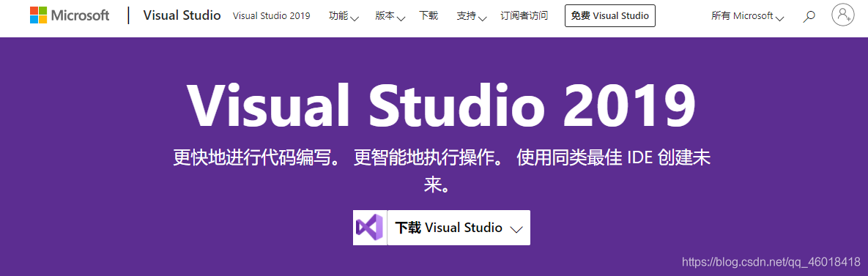Open the Visual Studio brand link
The image size is (868, 276).
tap(182, 15)
